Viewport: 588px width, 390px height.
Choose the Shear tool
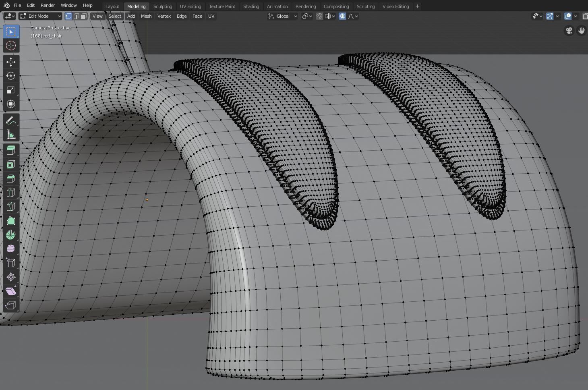click(x=11, y=291)
